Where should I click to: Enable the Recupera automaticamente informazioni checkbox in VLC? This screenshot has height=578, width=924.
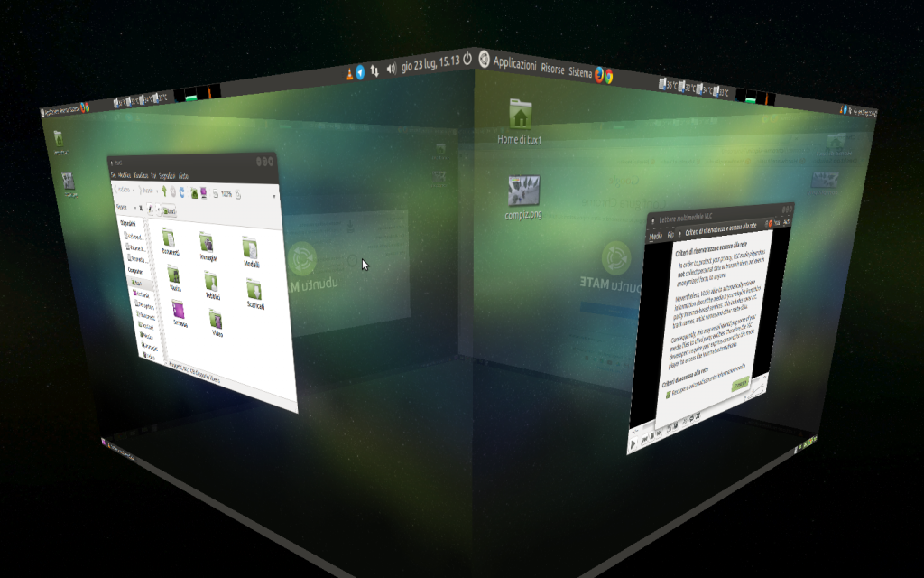point(669,395)
